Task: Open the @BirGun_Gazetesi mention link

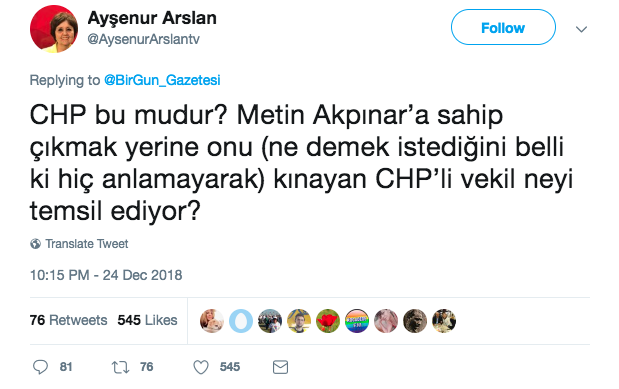Action: pyautogui.click(x=162, y=80)
